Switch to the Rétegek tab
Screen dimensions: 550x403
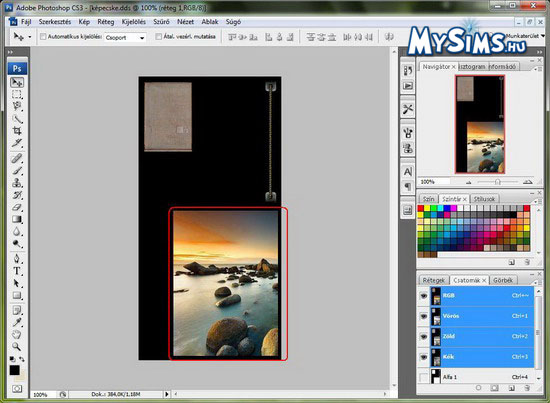[434, 280]
